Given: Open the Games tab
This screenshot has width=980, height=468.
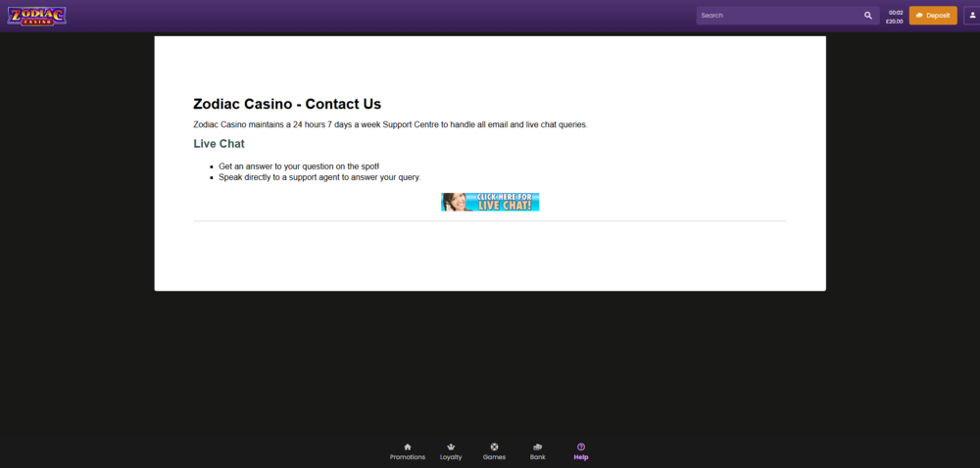Looking at the screenshot, I should [x=494, y=451].
